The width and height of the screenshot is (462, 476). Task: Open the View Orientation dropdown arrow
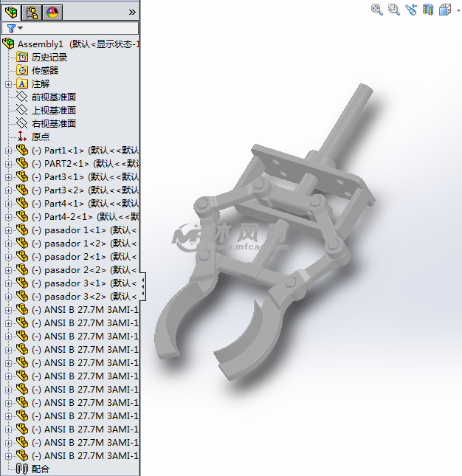click(x=458, y=10)
